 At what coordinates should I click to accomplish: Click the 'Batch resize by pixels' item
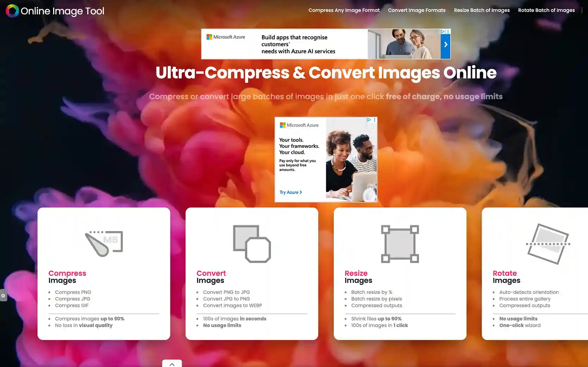click(376, 299)
